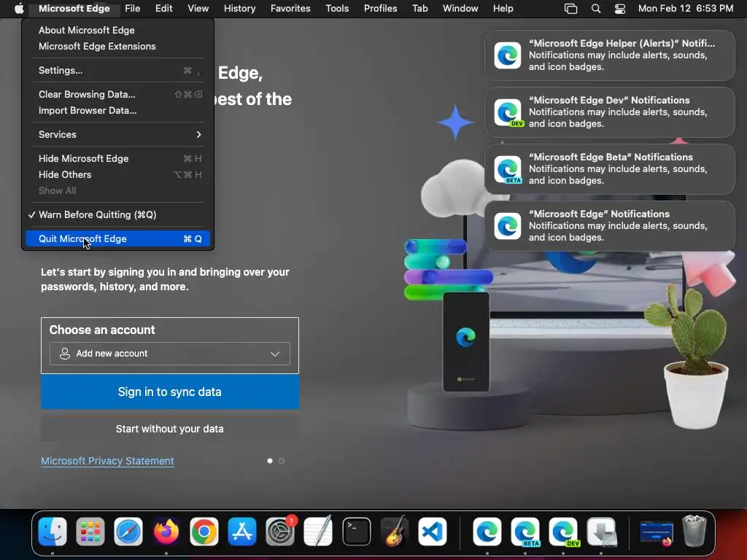Select the first onboarding page dot

click(270, 461)
